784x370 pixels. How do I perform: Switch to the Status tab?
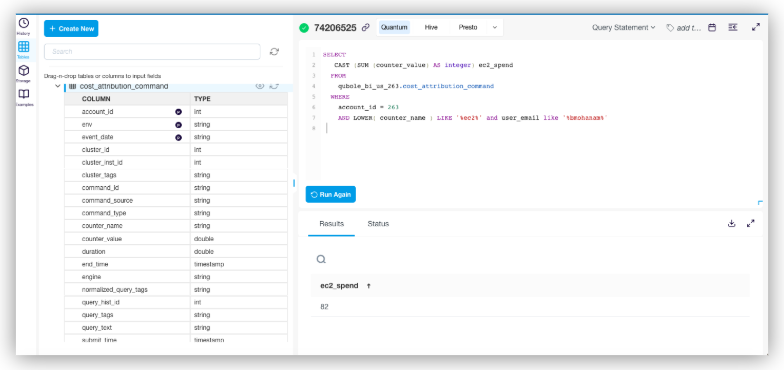pyautogui.click(x=378, y=224)
